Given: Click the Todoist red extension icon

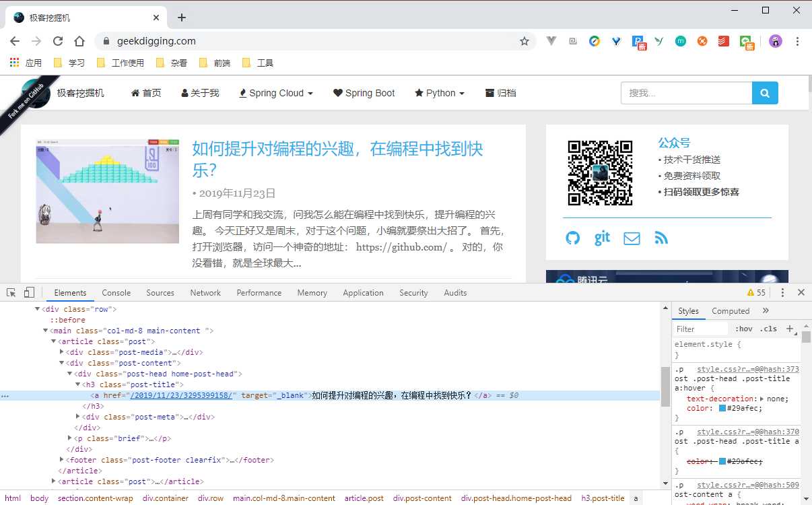Looking at the screenshot, I should (x=724, y=41).
